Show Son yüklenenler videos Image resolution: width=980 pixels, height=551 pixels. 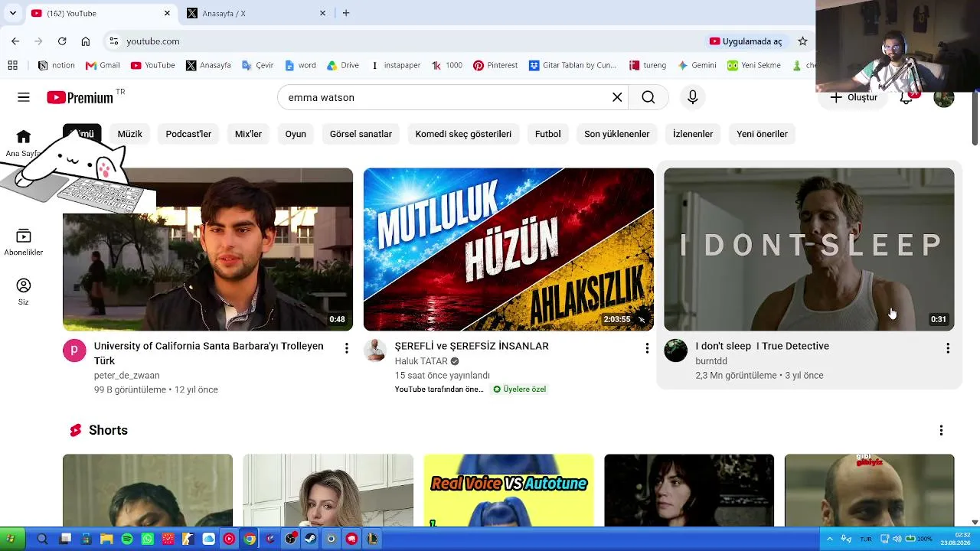pos(617,134)
